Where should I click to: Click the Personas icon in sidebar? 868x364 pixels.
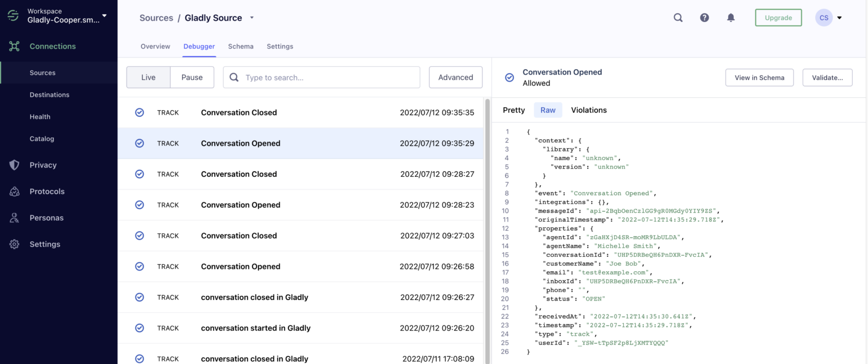tap(14, 217)
